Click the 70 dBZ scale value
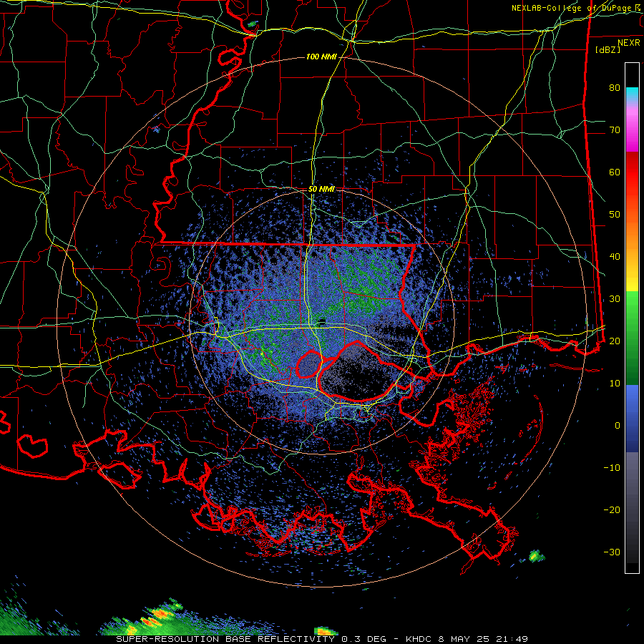This screenshot has width=644, height=644. tap(615, 130)
